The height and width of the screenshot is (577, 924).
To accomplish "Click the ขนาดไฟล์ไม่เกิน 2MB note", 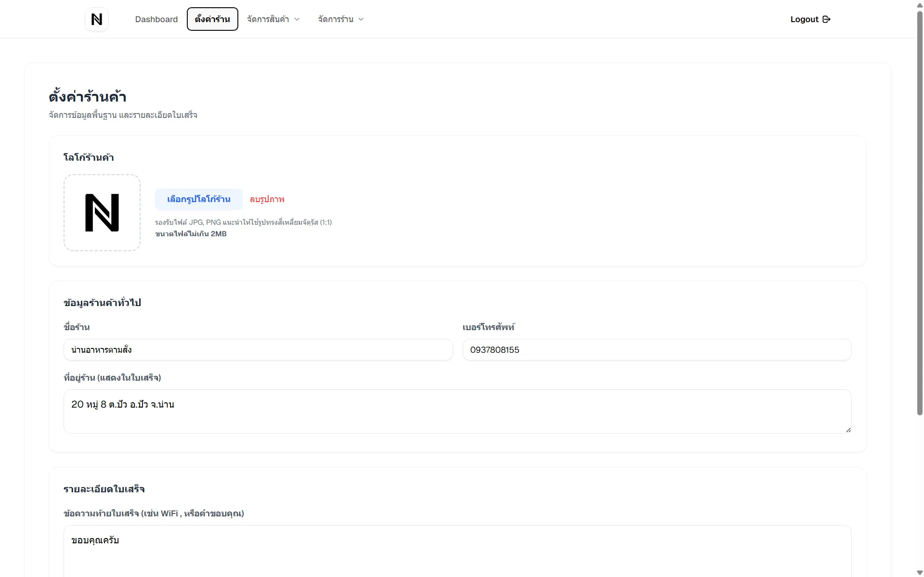I will point(191,234).
